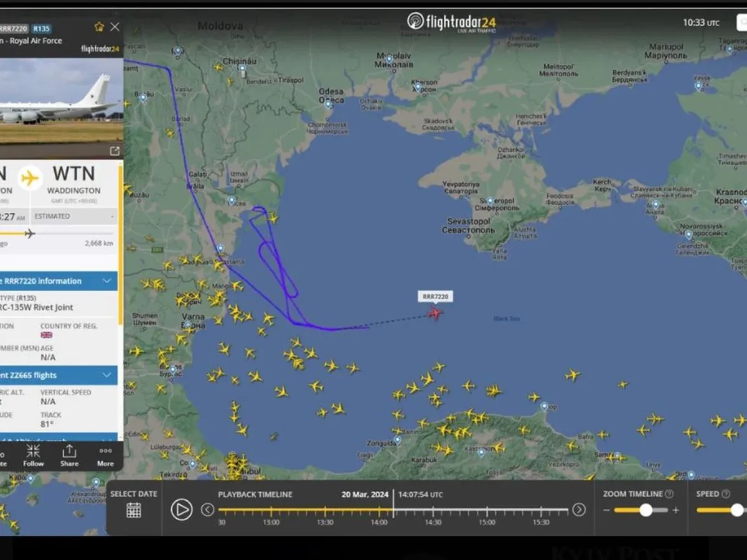Click the Follow aircraft icon
Image resolution: width=747 pixels, height=560 pixels.
[x=34, y=455]
